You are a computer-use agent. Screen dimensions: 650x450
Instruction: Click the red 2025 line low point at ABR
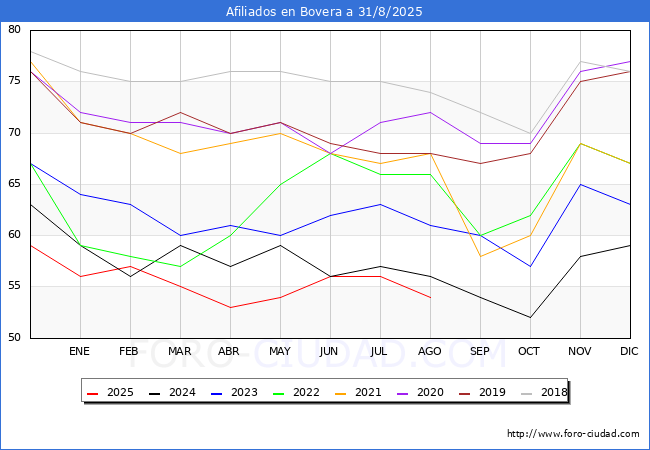[230, 307]
